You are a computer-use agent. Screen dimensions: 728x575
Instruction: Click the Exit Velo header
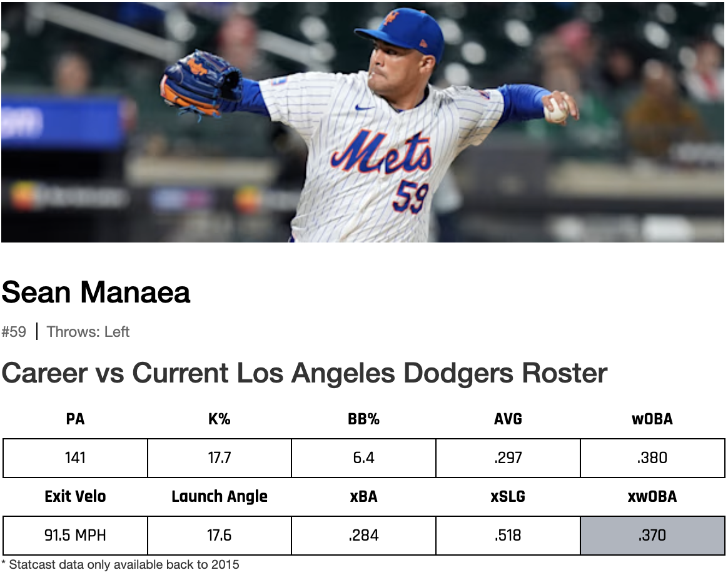tap(75, 497)
